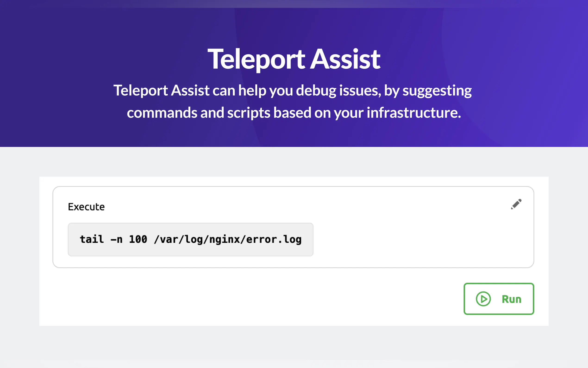
Task: Click the word infrastructure in subtitle
Action: tap(413, 113)
